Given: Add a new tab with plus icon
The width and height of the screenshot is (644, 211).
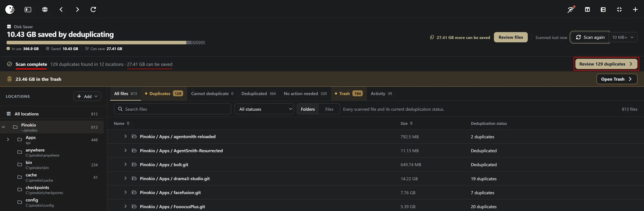Looking at the screenshot, I should [635, 10].
